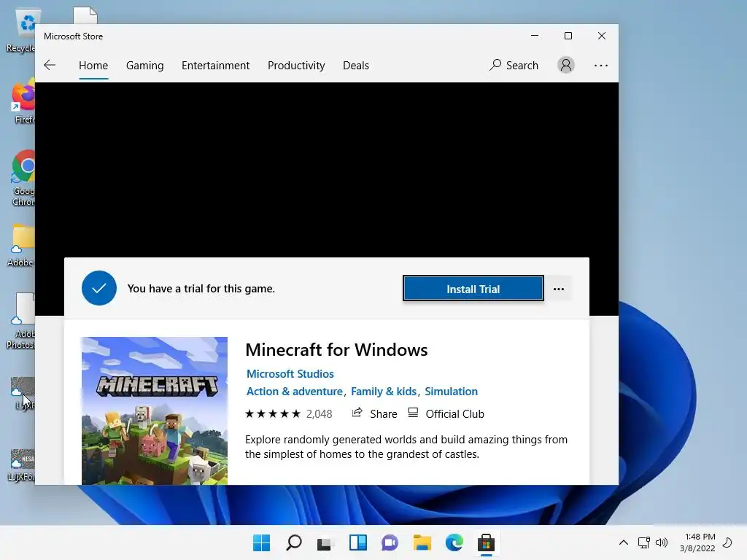Browse the Family & kids category
747x560 pixels.
384,392
